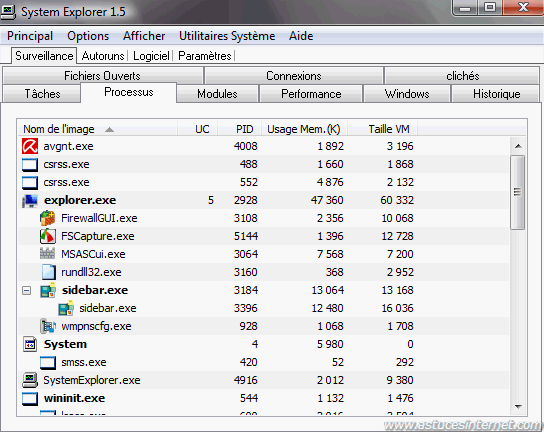Click memory value 47 360 of explorer.exe

(x=327, y=200)
